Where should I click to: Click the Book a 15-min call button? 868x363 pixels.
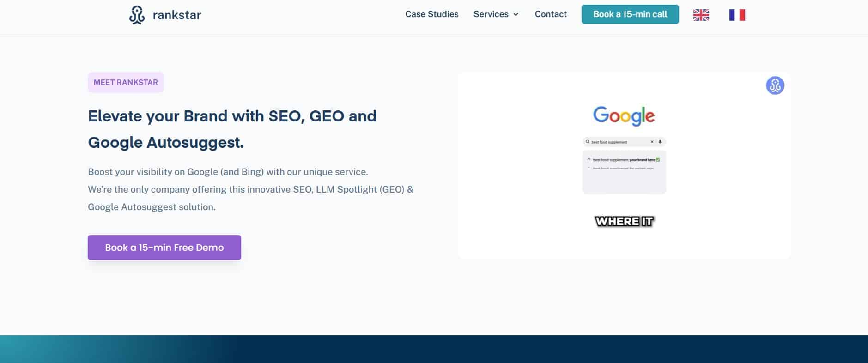click(630, 14)
